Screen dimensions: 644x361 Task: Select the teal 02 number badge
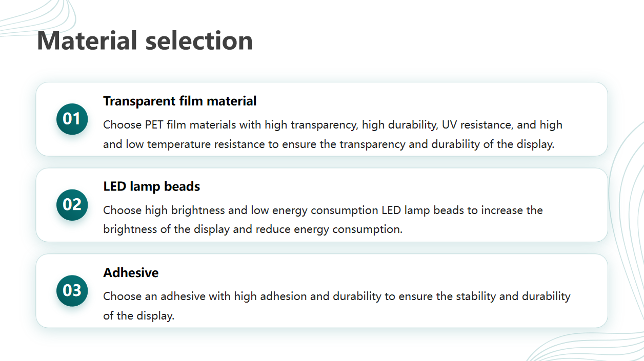72,205
